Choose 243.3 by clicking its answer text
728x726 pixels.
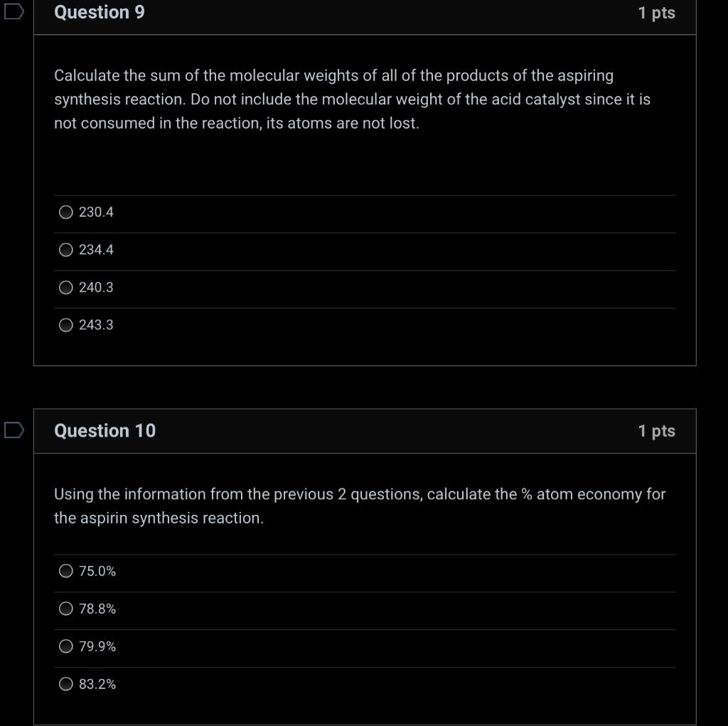97,324
